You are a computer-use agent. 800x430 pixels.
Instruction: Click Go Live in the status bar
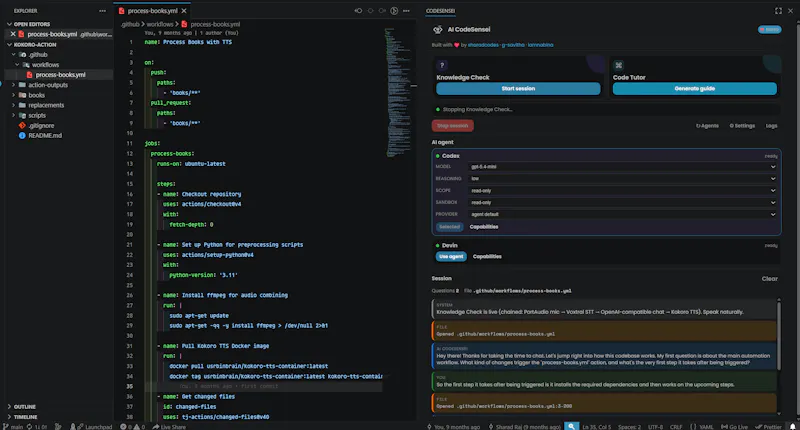click(735, 427)
